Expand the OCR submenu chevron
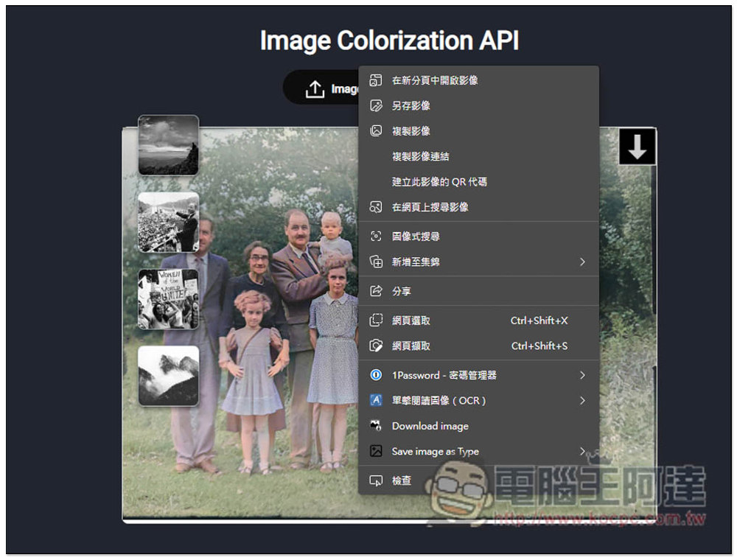 [x=582, y=401]
